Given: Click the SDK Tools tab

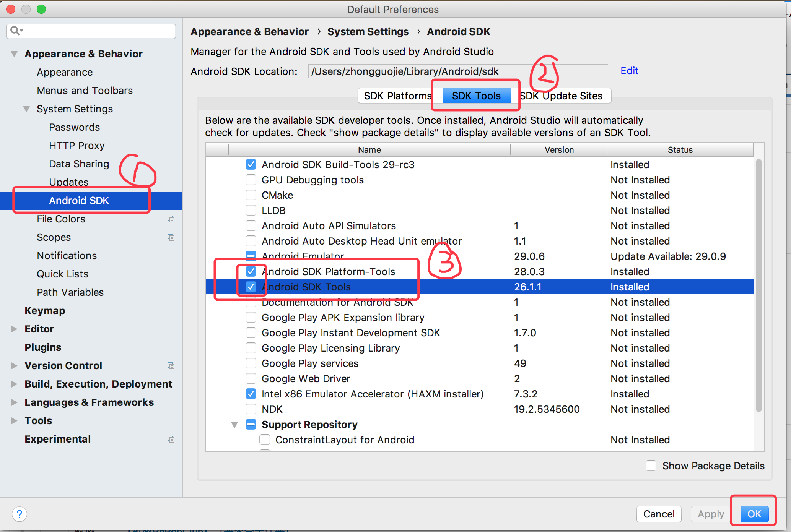Looking at the screenshot, I should tap(475, 96).
